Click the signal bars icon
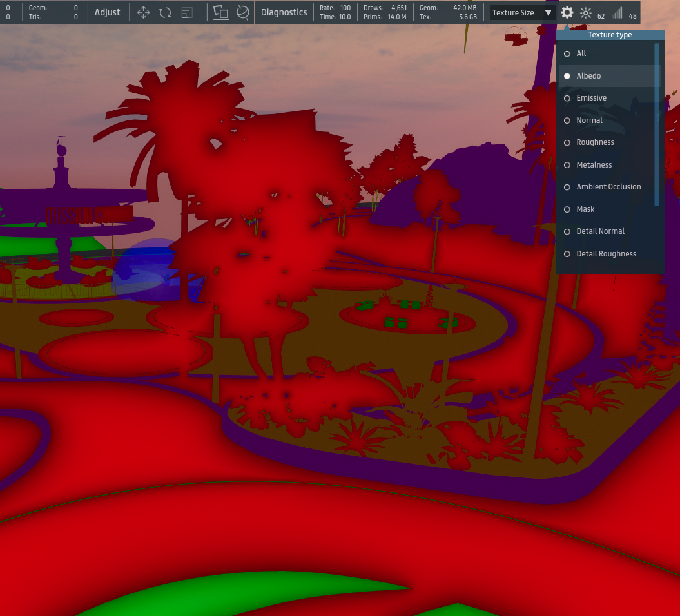The height and width of the screenshot is (616, 680). pos(617,13)
